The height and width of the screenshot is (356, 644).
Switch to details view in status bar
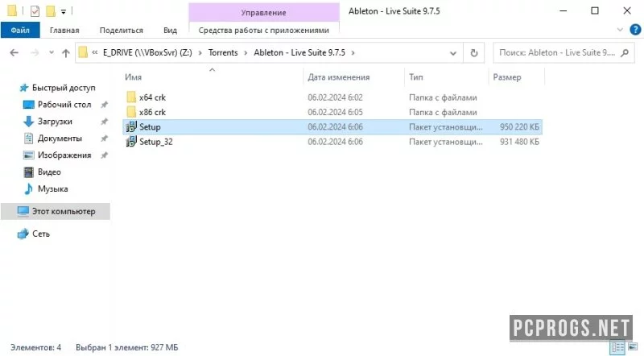[617, 347]
